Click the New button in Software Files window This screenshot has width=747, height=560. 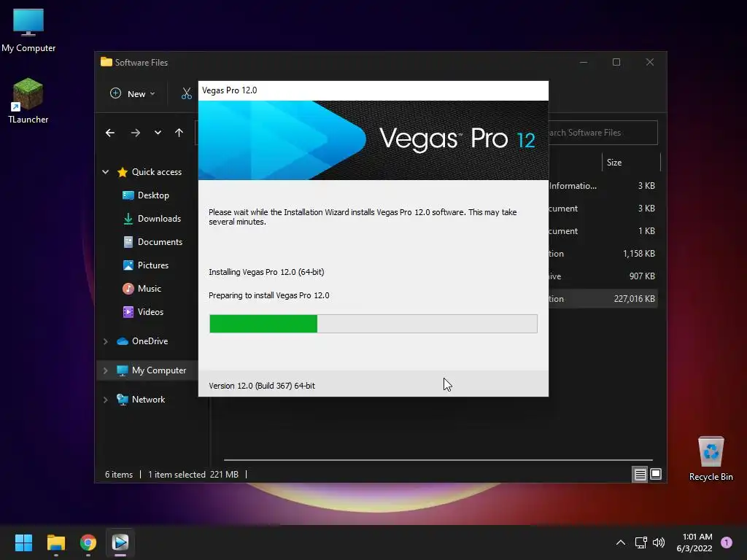[x=133, y=93]
